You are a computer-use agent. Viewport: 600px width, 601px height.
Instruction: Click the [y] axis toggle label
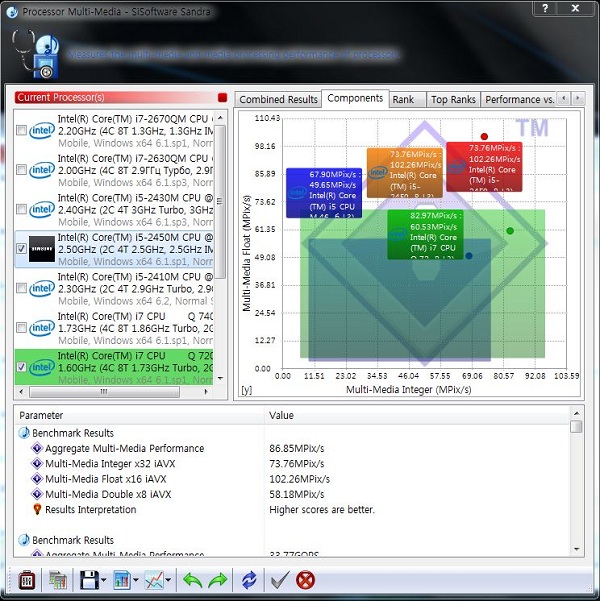(x=247, y=390)
